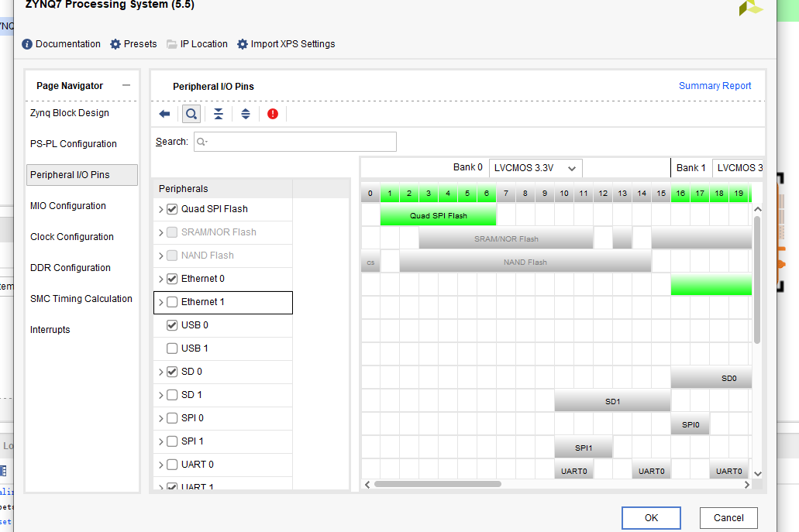Click the horizontal scrollbar thumb
This screenshot has height=532, width=799.
(x=438, y=484)
